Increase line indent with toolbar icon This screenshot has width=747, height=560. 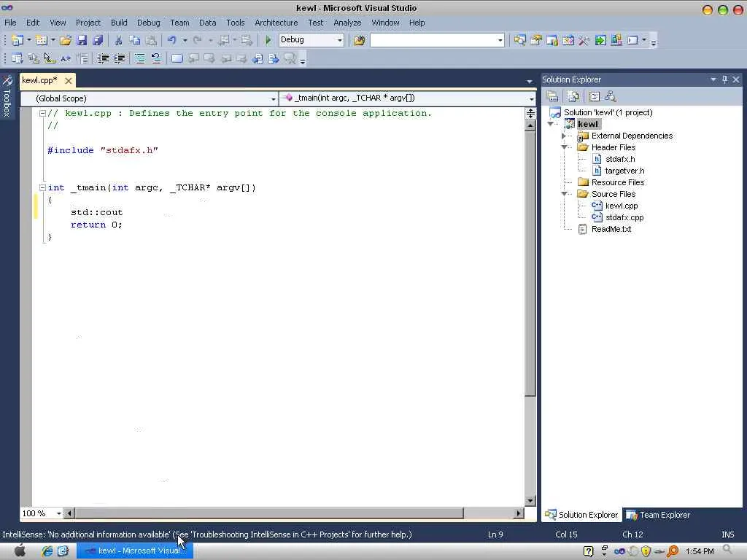[119, 58]
